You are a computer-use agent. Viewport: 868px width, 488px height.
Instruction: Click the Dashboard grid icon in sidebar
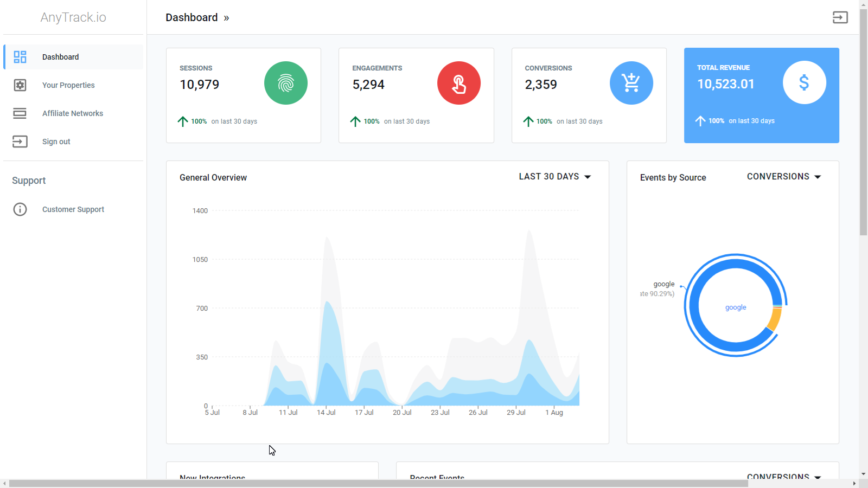pyautogui.click(x=20, y=57)
